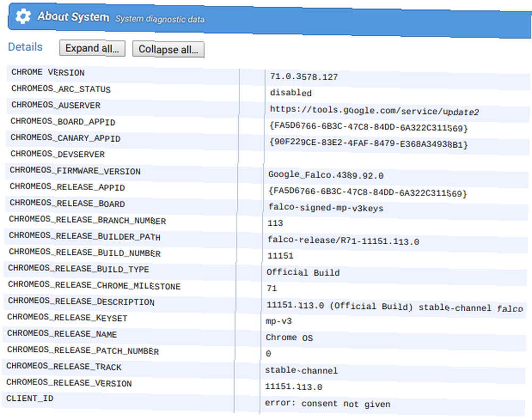
Task: Select the CHROME VERSION row label
Action: (48, 72)
